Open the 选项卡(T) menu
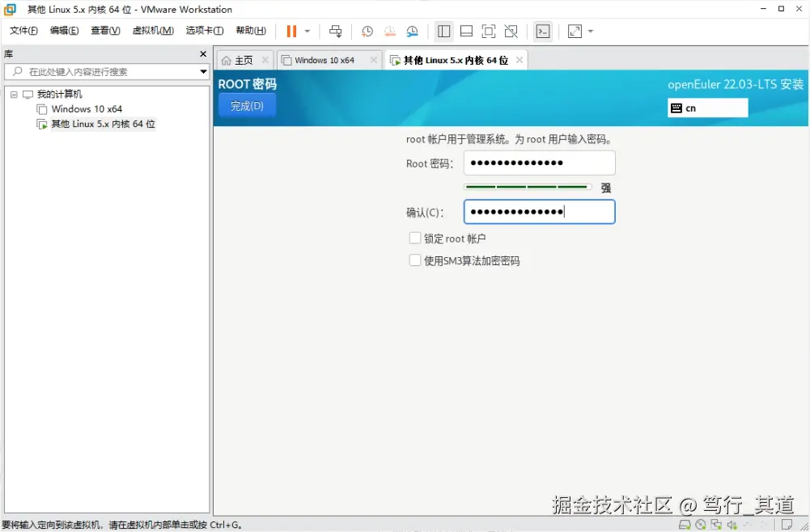The height and width of the screenshot is (532, 810). 205,31
